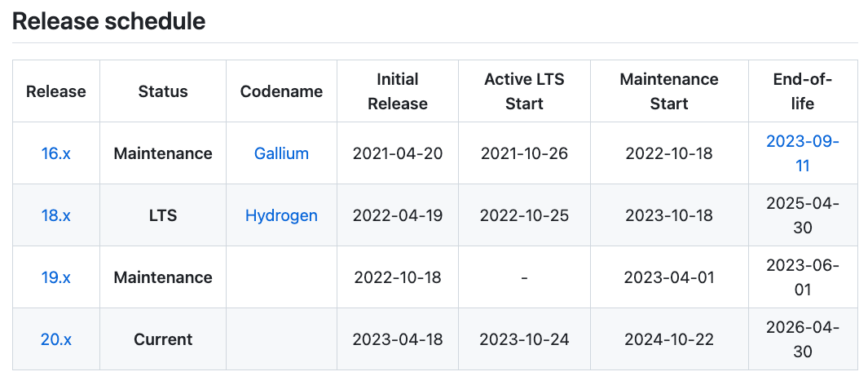Select the Status column header
Viewport: 868px width, 385px height.
[x=163, y=91]
